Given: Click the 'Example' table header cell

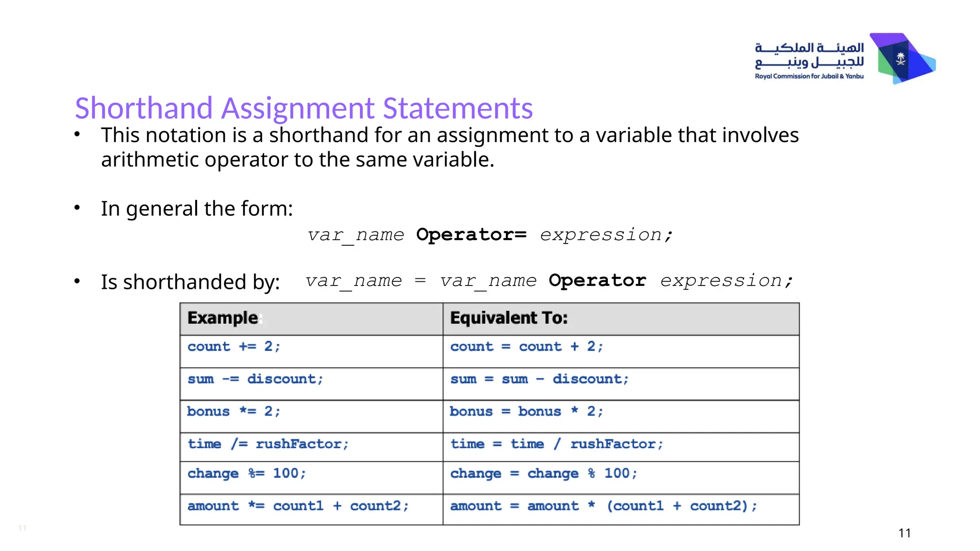Looking at the screenshot, I should point(312,319).
